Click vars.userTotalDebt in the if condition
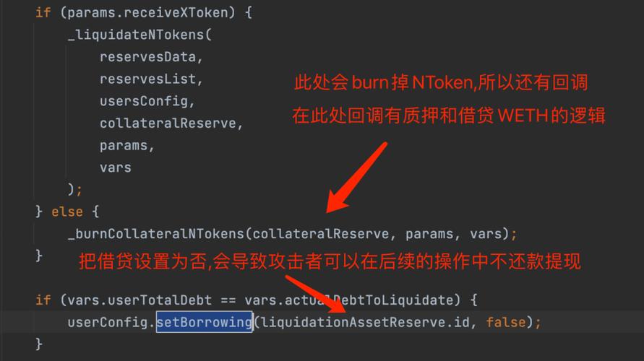Viewport: 644px width, 361px height. pos(139,300)
